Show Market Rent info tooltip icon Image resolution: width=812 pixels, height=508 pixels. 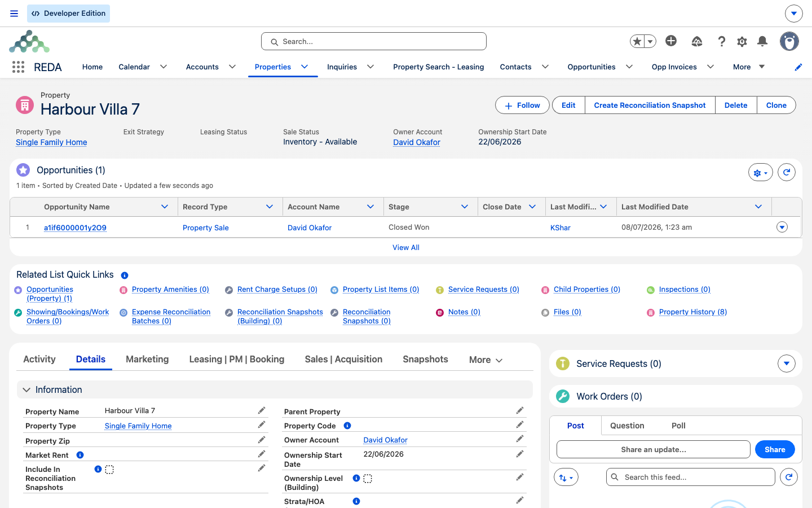pos(80,455)
